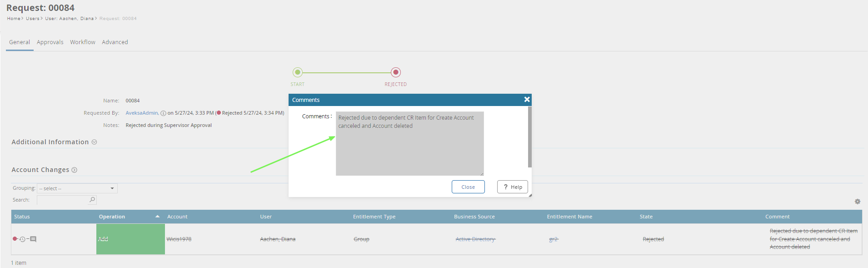Open the Workflow tab
868x268 pixels.
click(x=83, y=42)
